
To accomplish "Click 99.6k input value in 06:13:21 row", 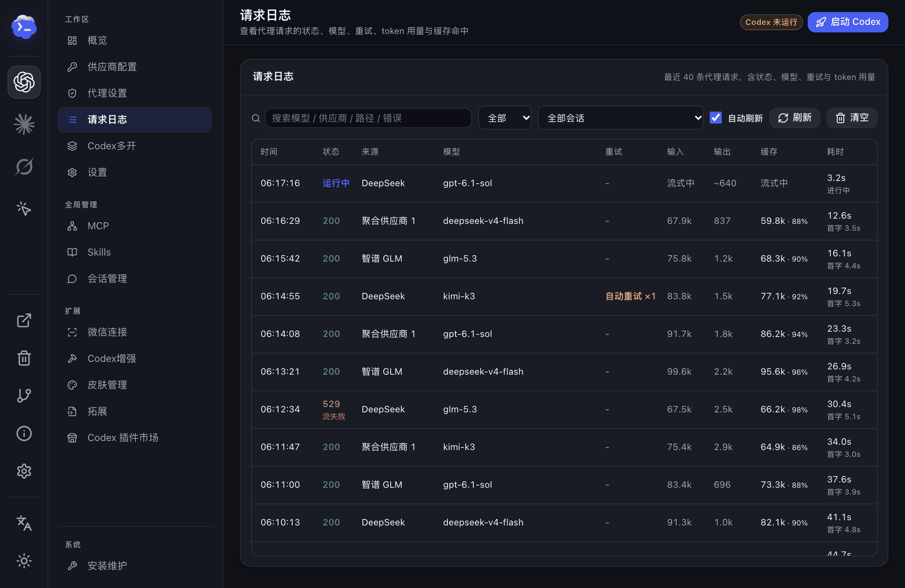I will click(x=679, y=371).
